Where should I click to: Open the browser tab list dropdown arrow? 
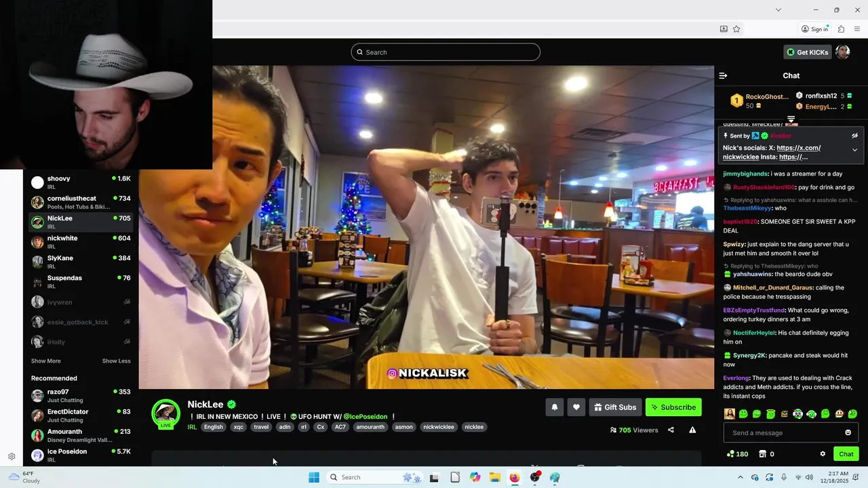point(778,9)
